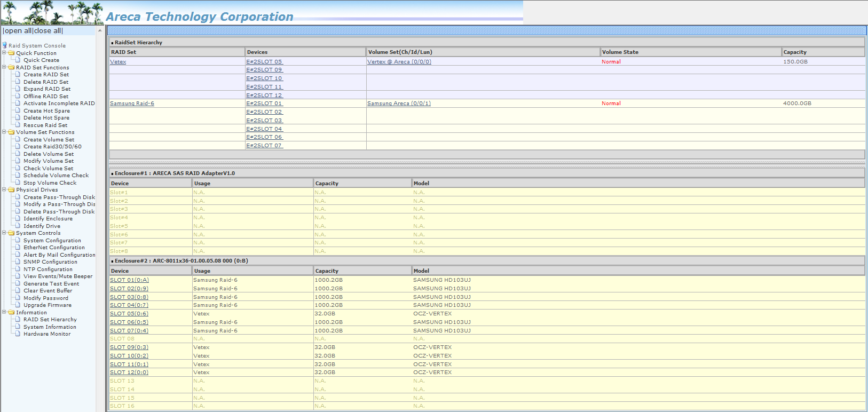Collapse the Physical Drives tree node

click(x=4, y=189)
